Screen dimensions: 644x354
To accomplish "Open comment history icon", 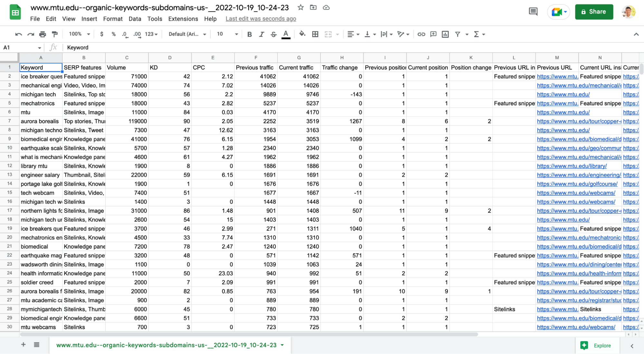I will [x=533, y=12].
